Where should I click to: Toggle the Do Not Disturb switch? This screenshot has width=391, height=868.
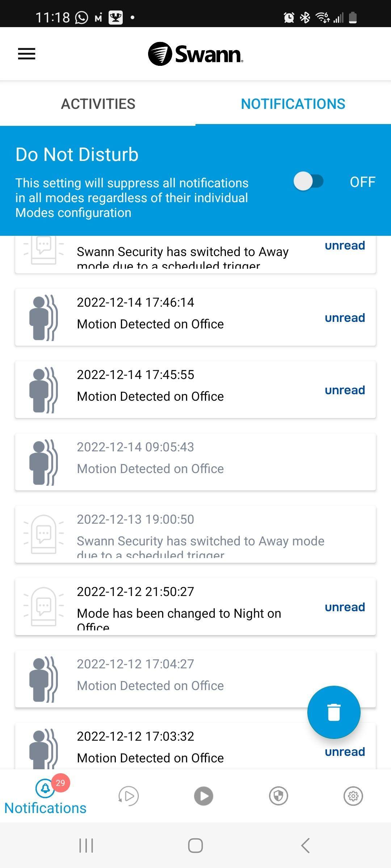pyautogui.click(x=308, y=181)
